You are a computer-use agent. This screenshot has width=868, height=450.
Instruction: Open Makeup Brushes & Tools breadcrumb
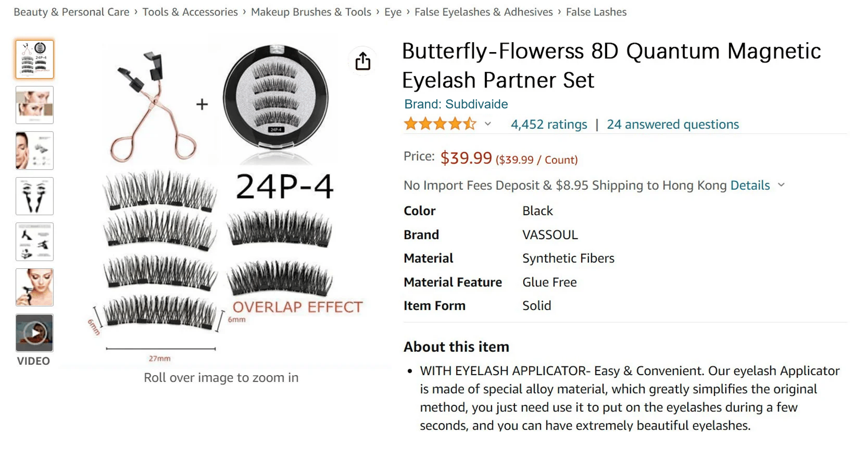311,12
